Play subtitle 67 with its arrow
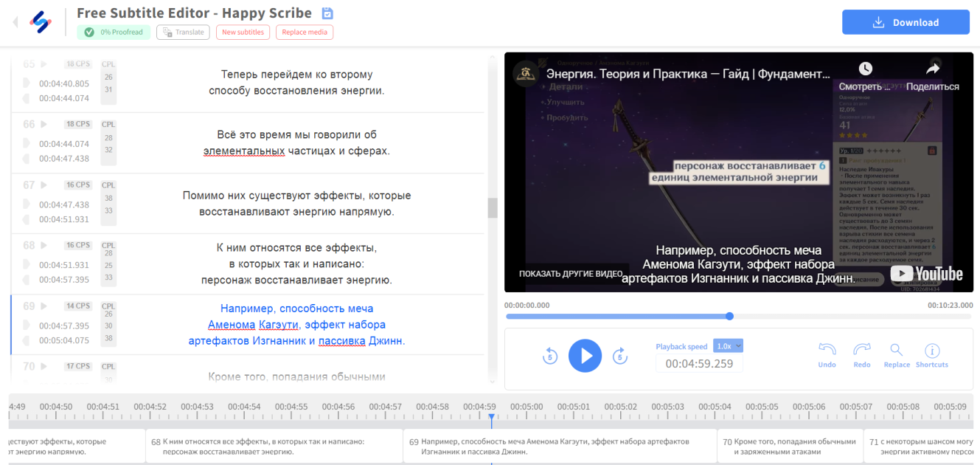This screenshot has height=465, width=980. click(x=44, y=185)
